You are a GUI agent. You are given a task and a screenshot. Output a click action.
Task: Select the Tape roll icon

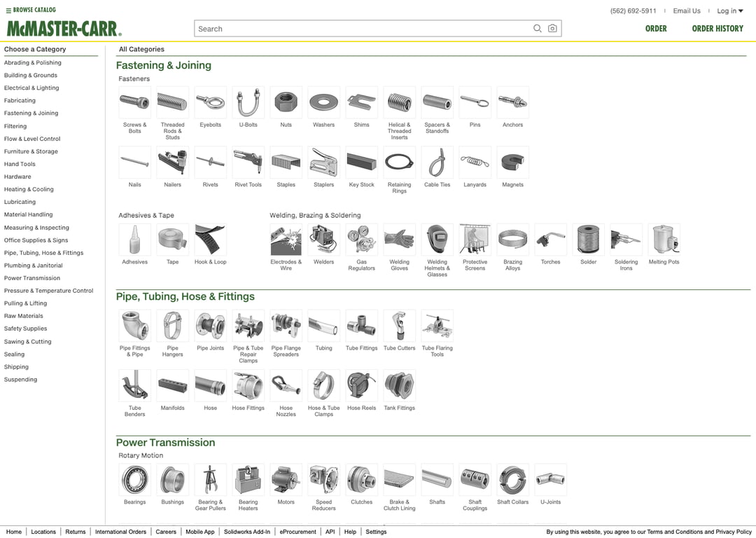click(x=173, y=240)
